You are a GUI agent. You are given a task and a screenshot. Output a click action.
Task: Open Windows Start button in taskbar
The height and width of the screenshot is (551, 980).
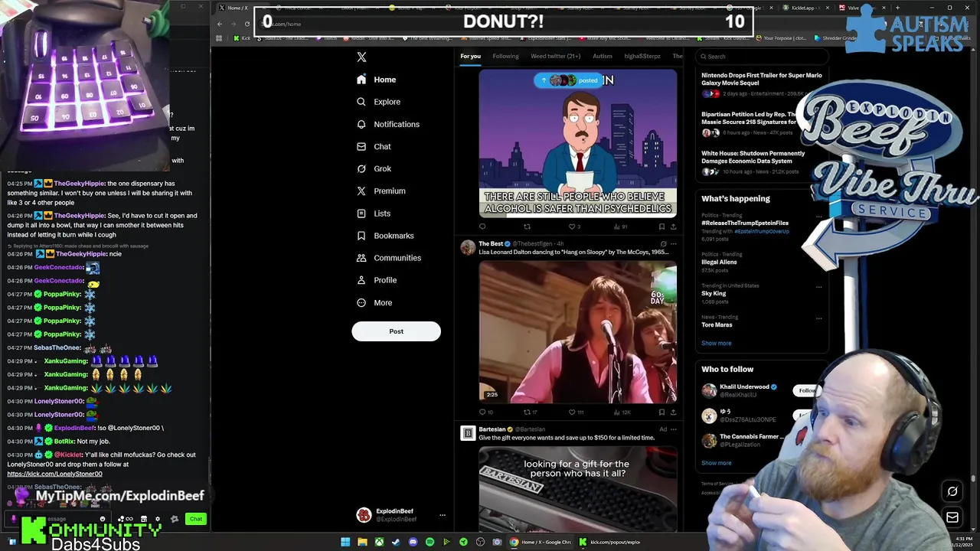pyautogui.click(x=345, y=542)
